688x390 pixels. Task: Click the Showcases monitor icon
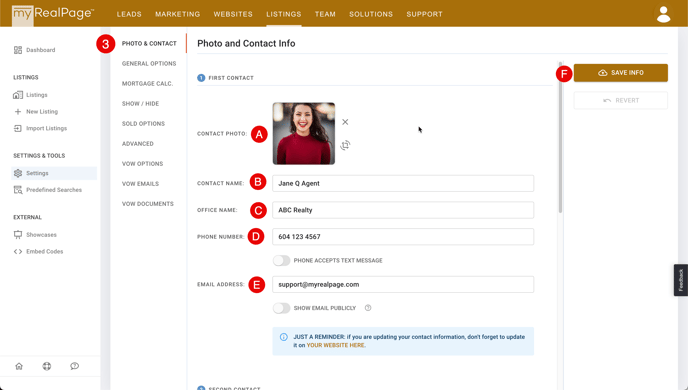(x=18, y=235)
